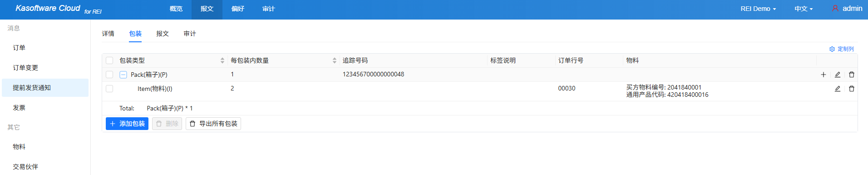868x175 pixels.
Task: Click 导出所有包装 button
Action: coord(213,124)
